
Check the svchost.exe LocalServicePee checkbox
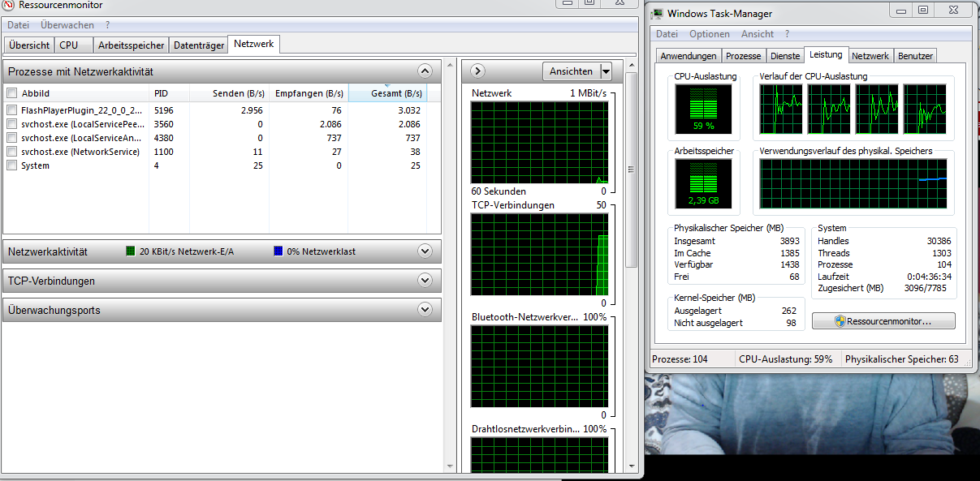pyautogui.click(x=11, y=124)
